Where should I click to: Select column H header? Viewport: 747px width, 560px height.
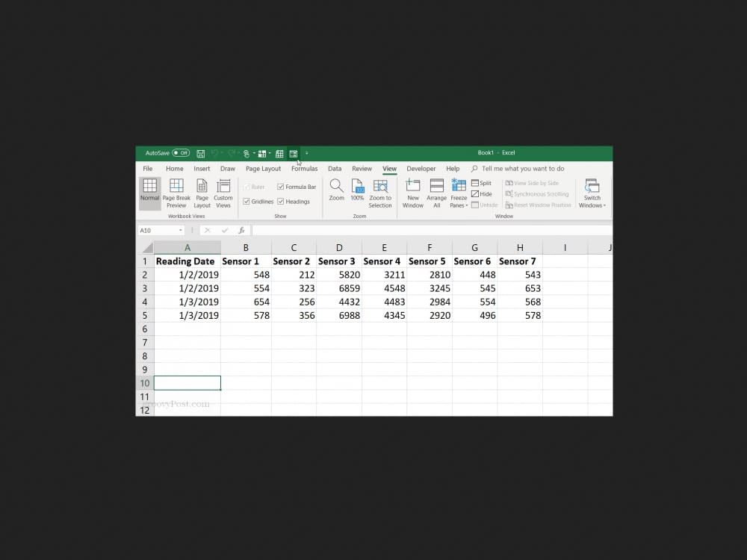520,248
